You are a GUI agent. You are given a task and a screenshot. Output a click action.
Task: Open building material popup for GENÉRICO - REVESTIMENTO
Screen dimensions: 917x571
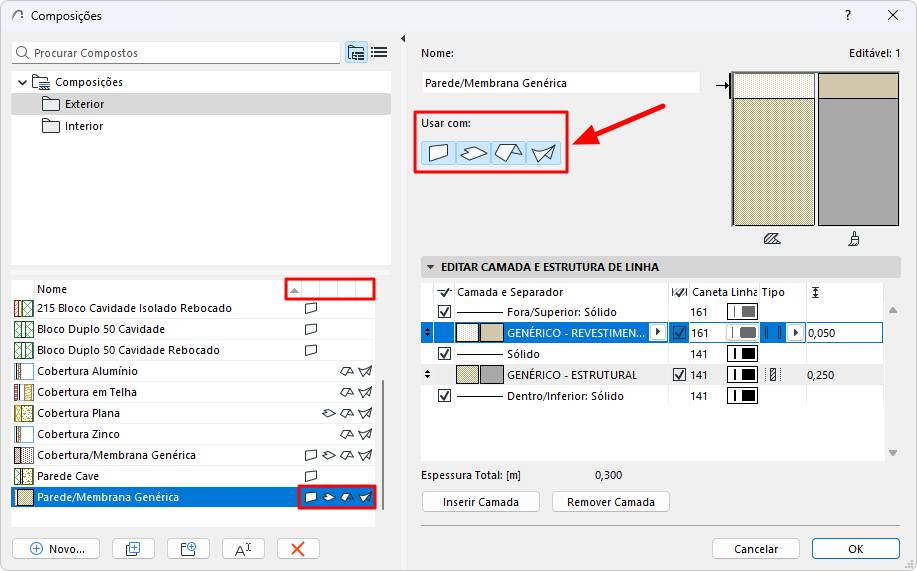coord(658,332)
